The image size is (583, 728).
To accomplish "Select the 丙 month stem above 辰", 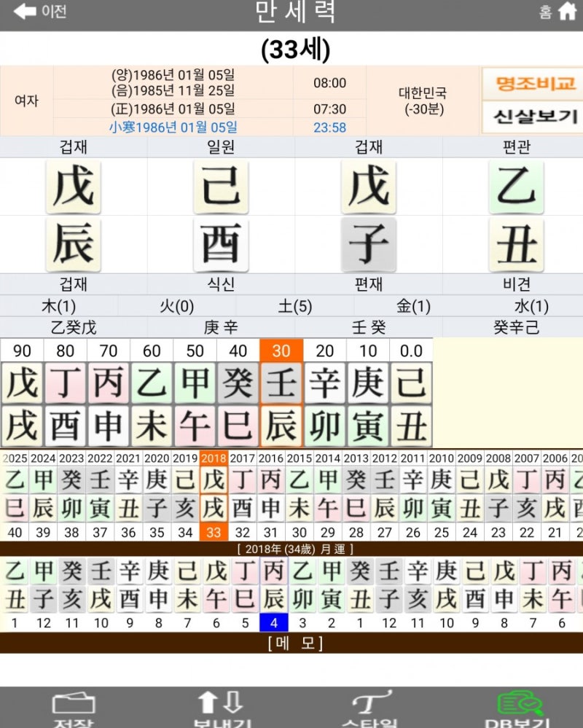I will click(x=274, y=571).
